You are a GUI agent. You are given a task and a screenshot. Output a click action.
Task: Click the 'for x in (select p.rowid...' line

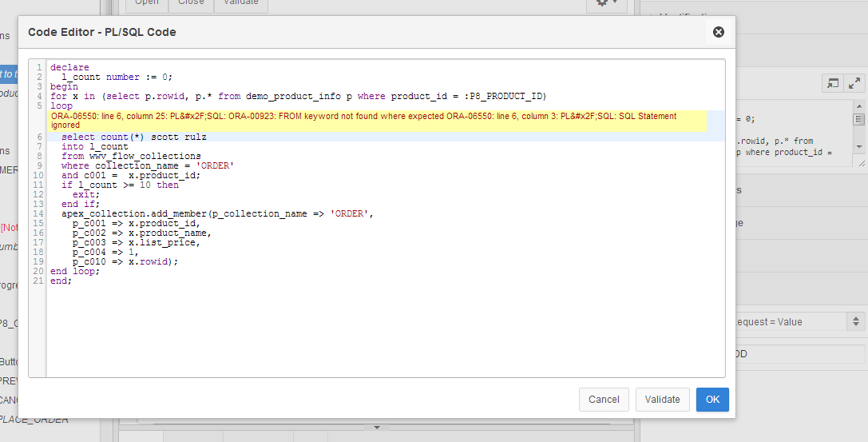pyautogui.click(x=299, y=97)
